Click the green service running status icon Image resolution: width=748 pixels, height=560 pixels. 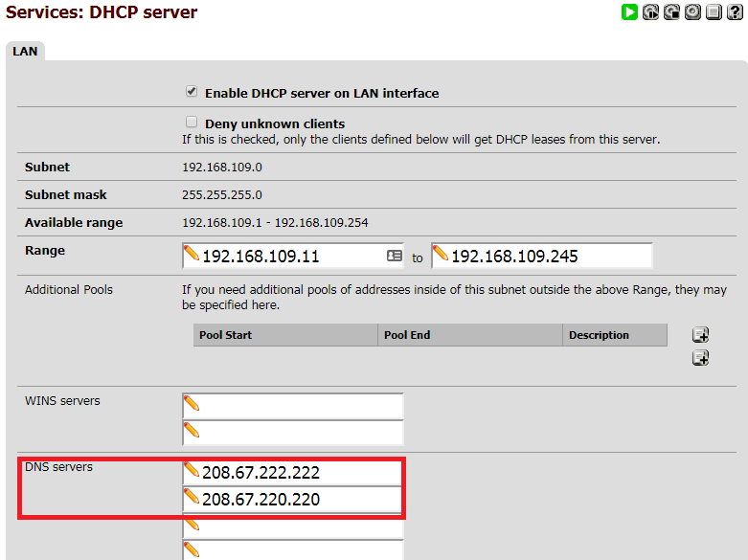(x=629, y=12)
